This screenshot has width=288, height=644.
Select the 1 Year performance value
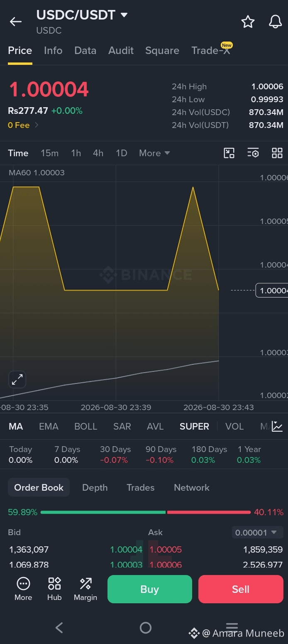pyautogui.click(x=249, y=460)
